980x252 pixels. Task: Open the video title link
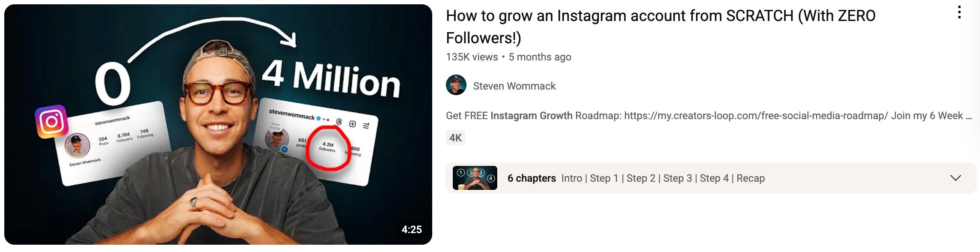[661, 27]
